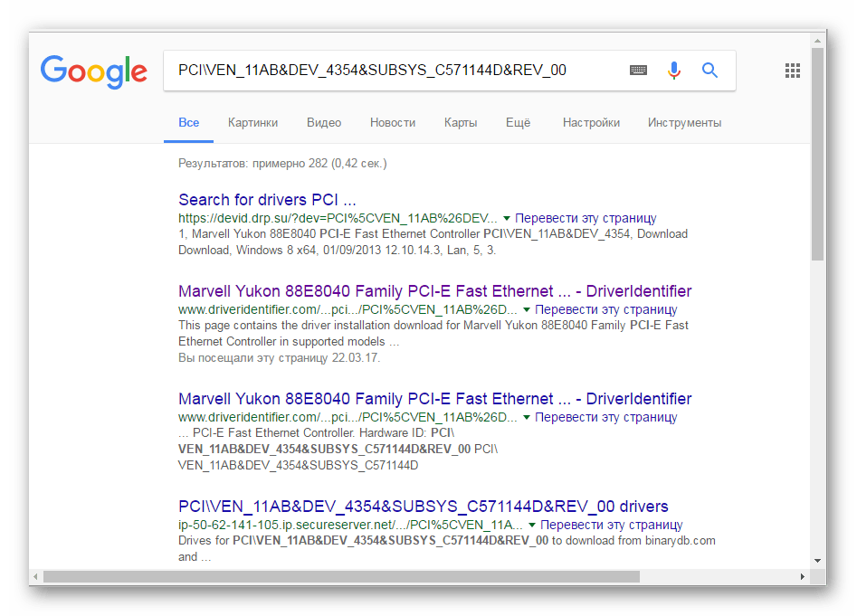Click the blue magnifier search button

click(709, 71)
